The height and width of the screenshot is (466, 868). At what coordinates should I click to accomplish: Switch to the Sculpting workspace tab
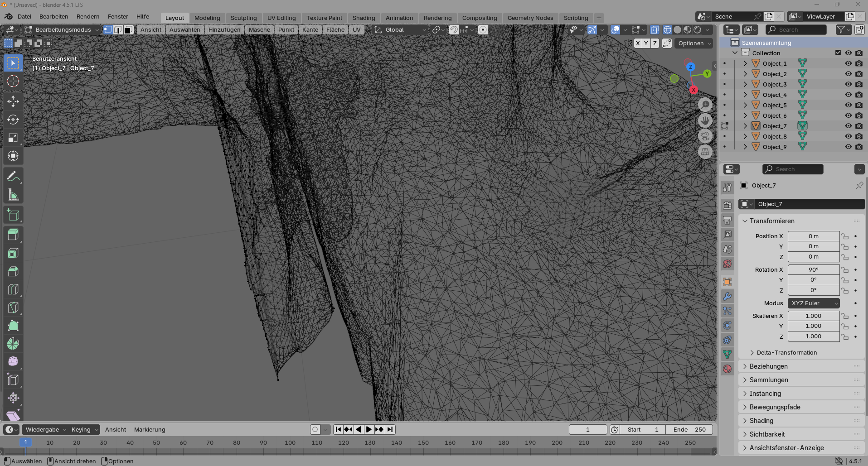[243, 18]
